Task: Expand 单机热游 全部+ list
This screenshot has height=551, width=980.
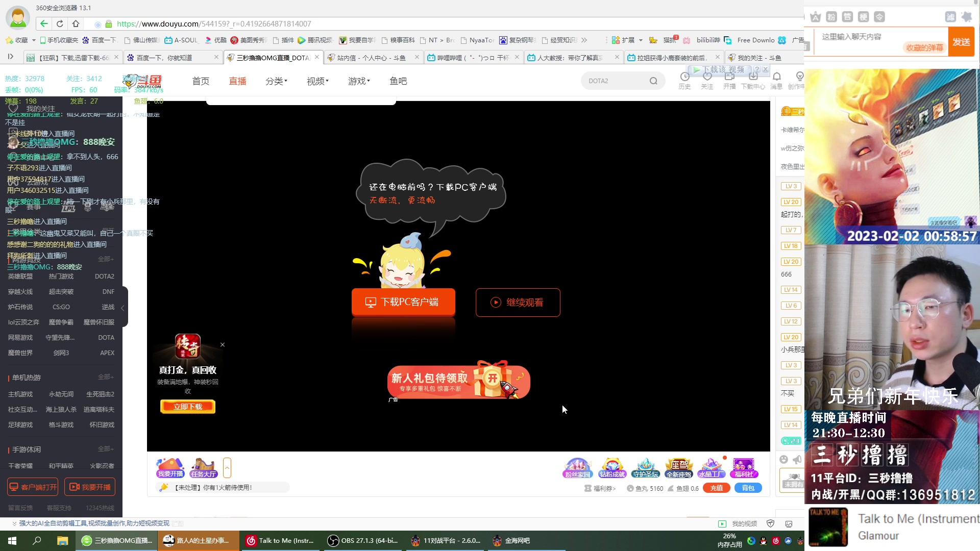Action: (x=106, y=377)
